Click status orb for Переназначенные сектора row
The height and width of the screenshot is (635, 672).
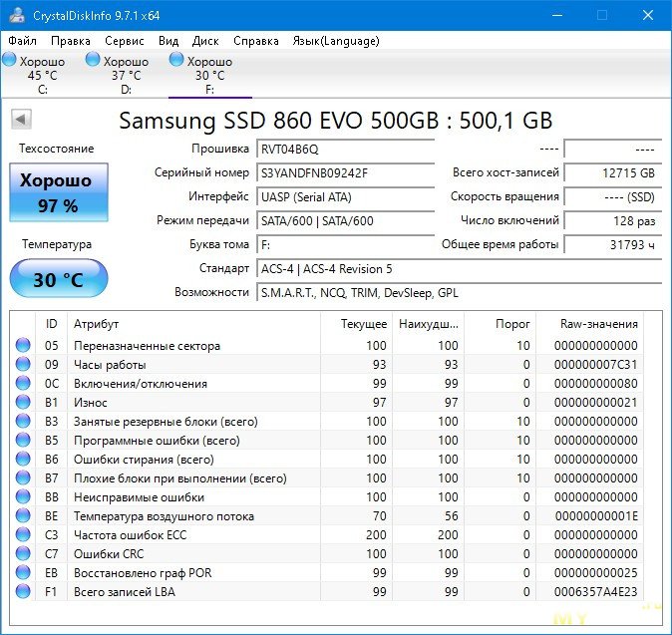click(23, 346)
